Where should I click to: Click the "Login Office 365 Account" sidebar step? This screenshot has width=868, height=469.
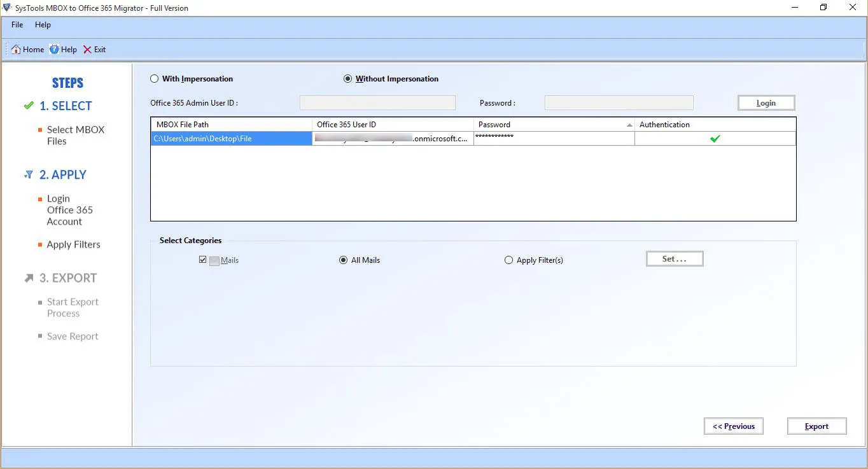[70, 210]
